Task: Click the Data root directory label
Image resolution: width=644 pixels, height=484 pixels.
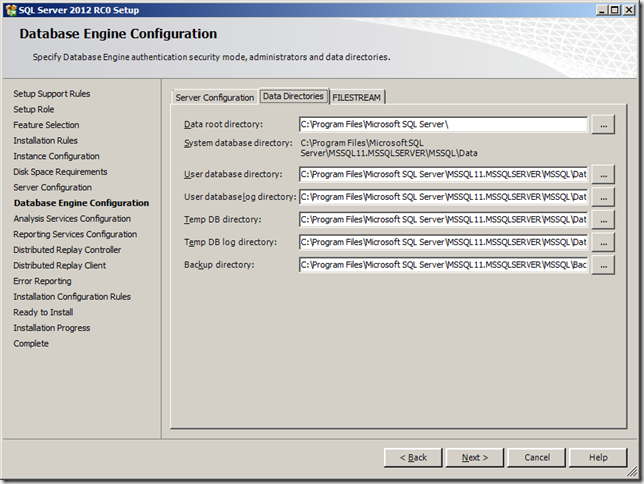Action: pyautogui.click(x=223, y=124)
